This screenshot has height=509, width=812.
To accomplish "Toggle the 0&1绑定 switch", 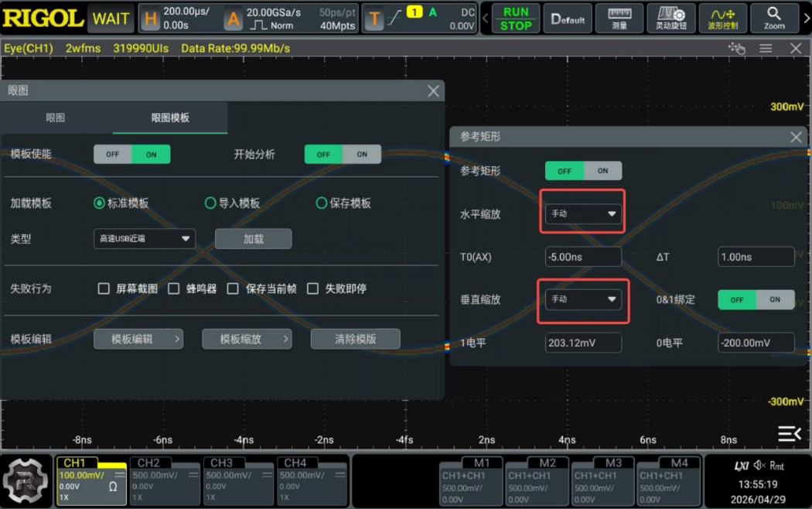I will 756,299.
